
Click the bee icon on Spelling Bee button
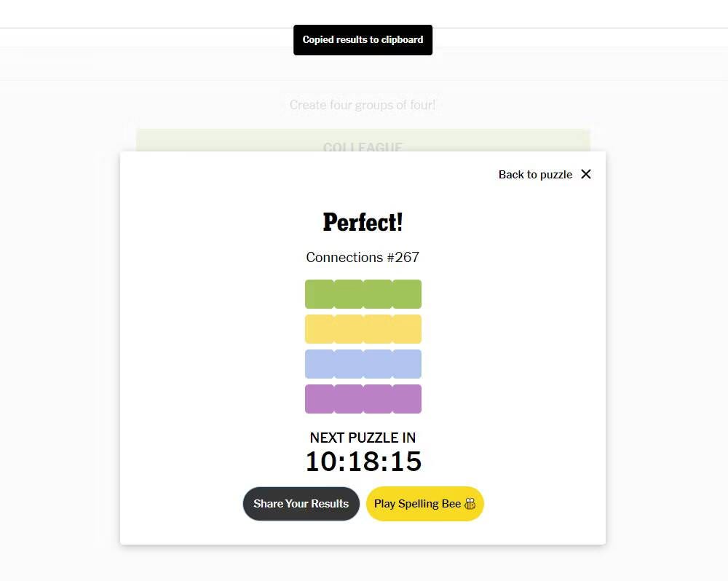coord(470,504)
